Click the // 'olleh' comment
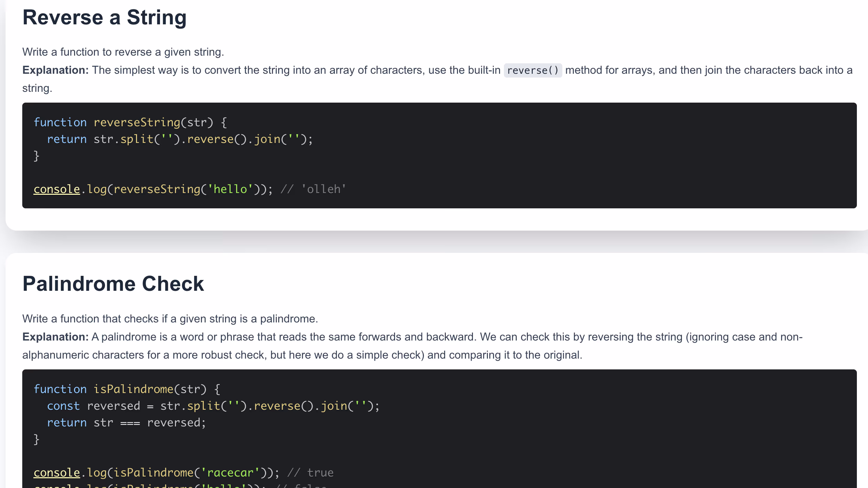Image resolution: width=868 pixels, height=488 pixels. [x=313, y=189]
